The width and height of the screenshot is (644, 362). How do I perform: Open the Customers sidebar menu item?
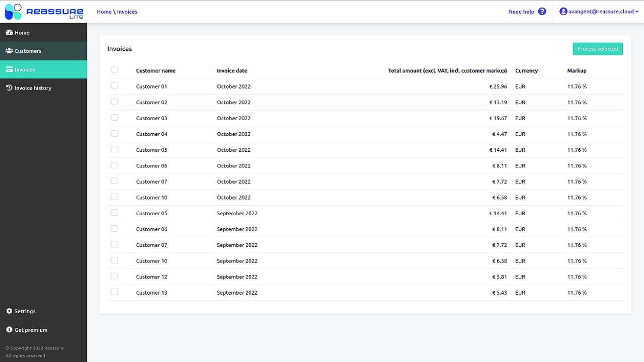click(x=43, y=51)
